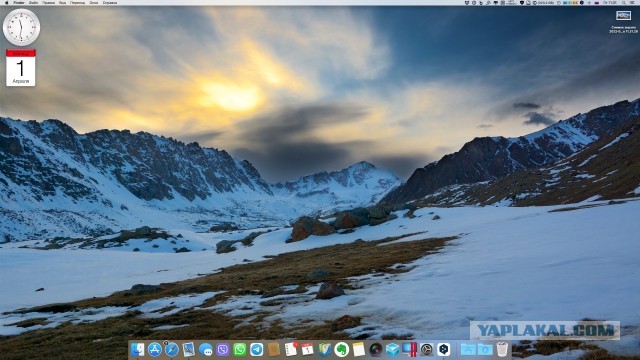Open the Переход menu

click(78, 2)
